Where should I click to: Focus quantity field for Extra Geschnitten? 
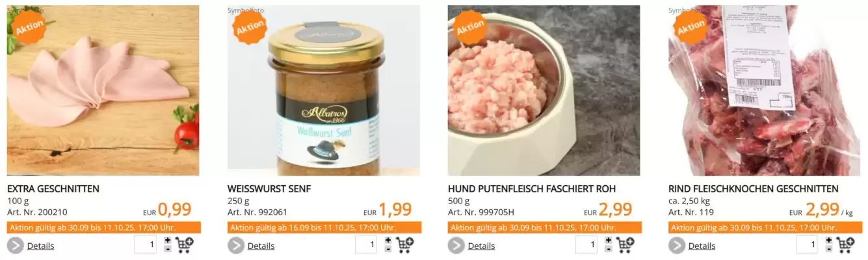(x=146, y=245)
